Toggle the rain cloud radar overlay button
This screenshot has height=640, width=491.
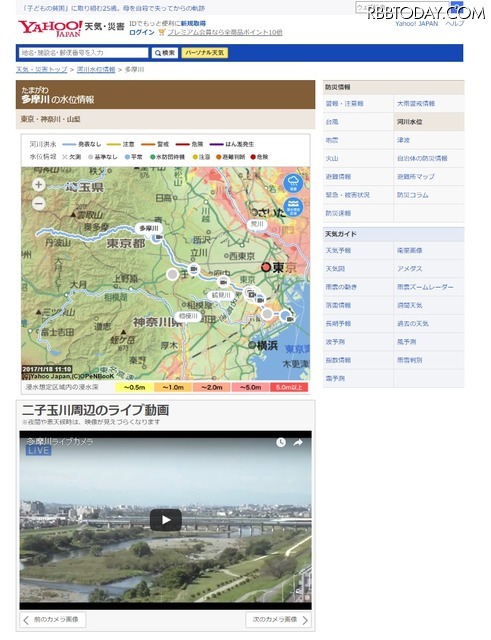(293, 183)
